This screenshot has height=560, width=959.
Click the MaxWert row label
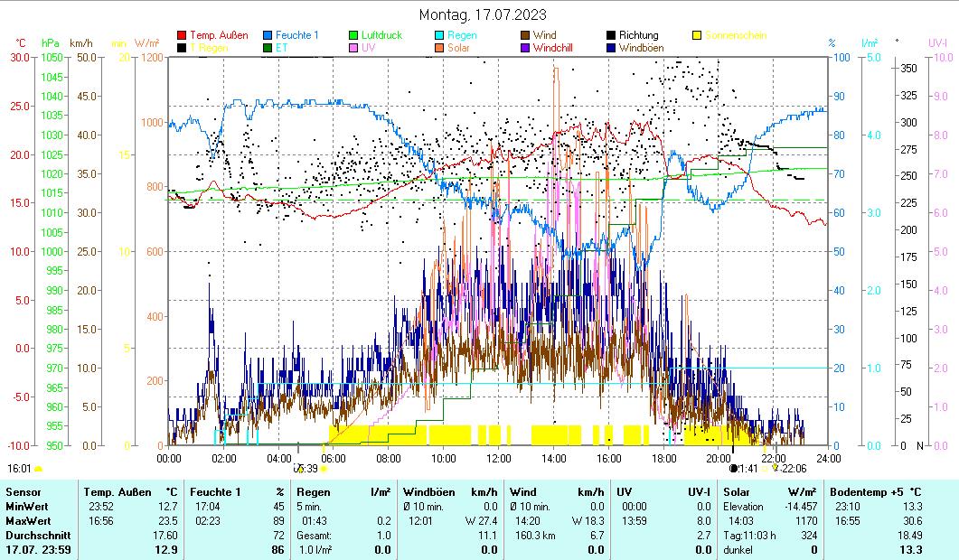(26, 521)
